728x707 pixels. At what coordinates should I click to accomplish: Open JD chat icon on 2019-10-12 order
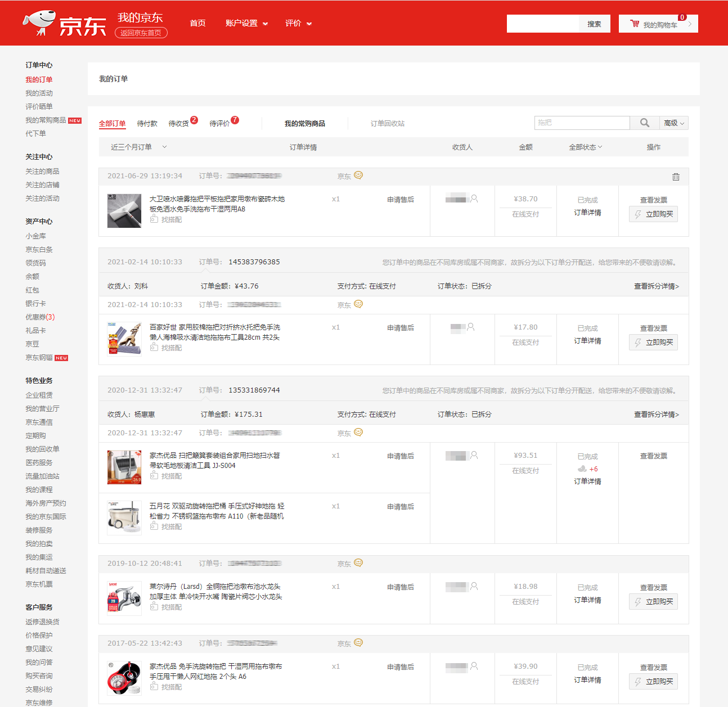(x=358, y=563)
